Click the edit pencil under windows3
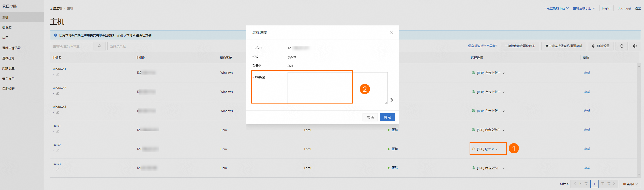This screenshot has height=190, width=644. coord(57,112)
